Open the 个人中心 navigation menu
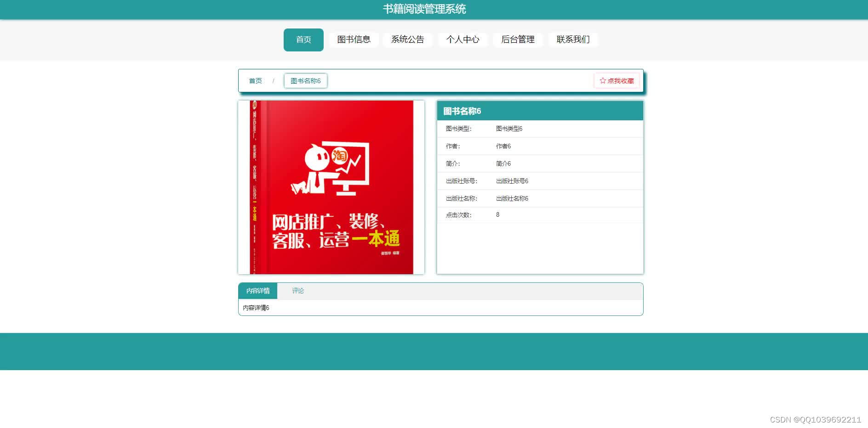Screen dimensions: 868x428 (463, 39)
